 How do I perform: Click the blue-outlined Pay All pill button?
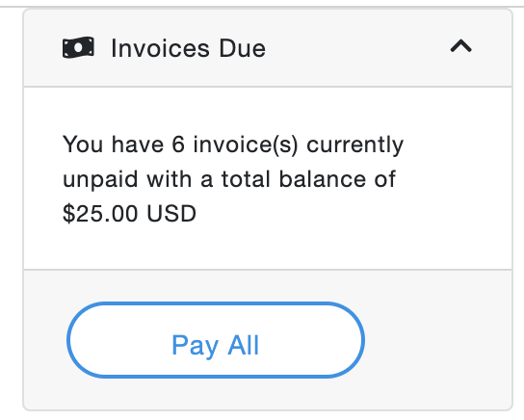216,340
